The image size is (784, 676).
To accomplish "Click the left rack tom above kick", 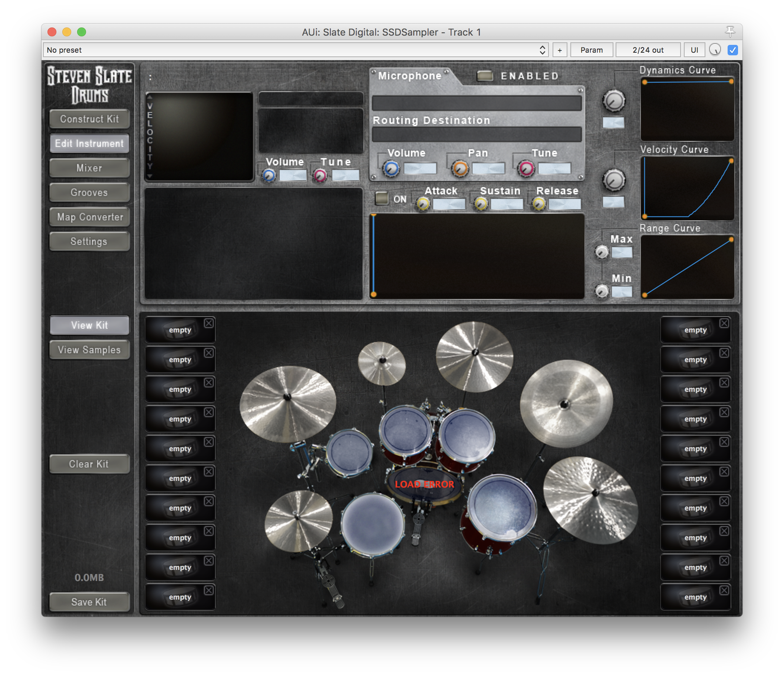I will point(406,431).
